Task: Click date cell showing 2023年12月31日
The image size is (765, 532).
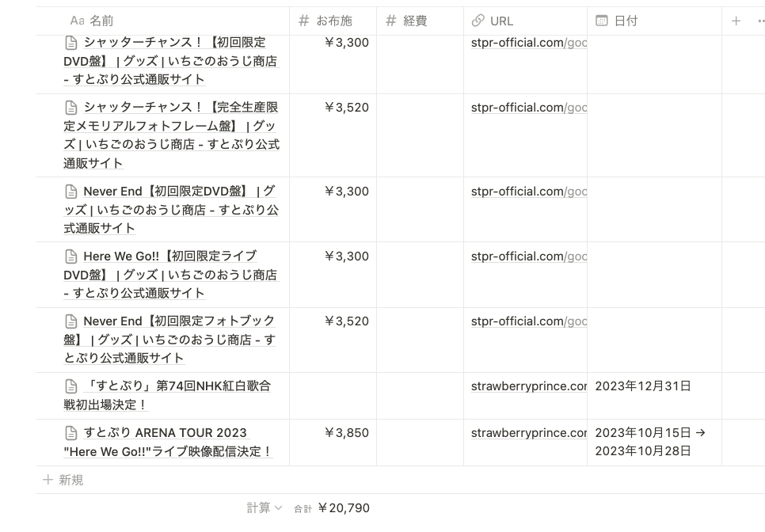Action: pos(642,386)
